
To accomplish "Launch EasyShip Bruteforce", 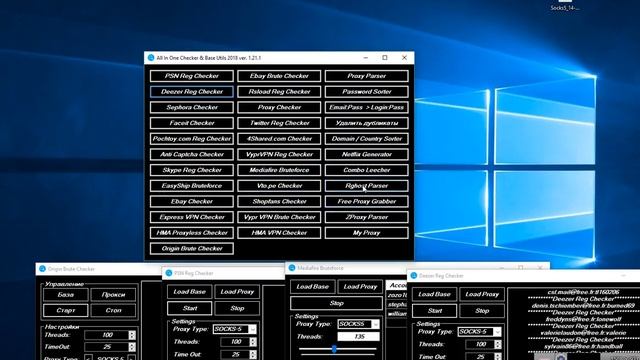I will tap(192, 186).
